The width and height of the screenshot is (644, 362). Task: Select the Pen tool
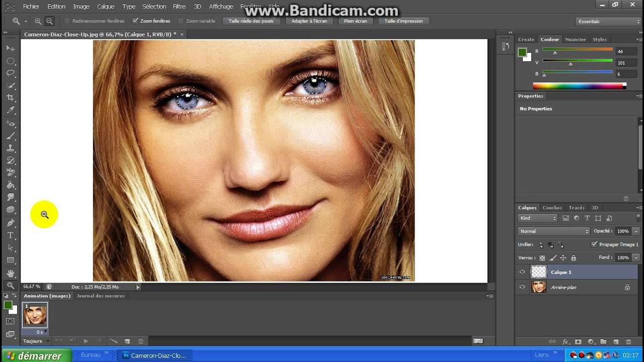coord(11,223)
